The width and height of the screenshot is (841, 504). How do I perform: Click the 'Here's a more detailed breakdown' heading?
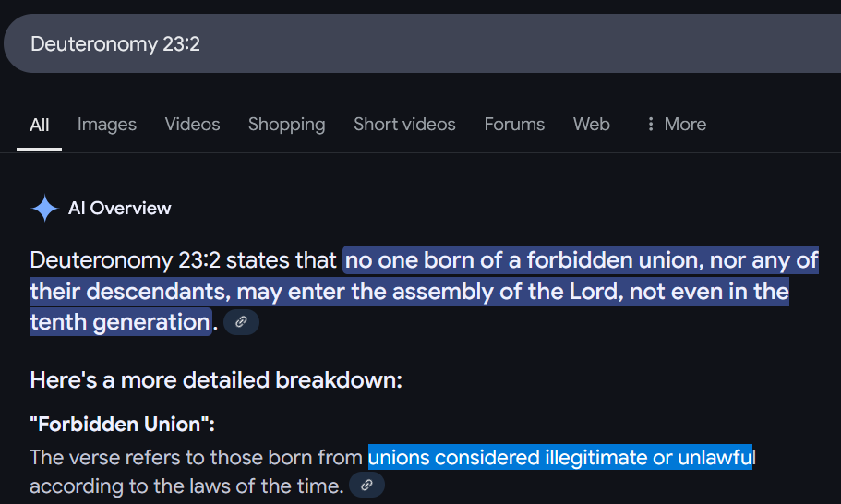[x=216, y=380]
